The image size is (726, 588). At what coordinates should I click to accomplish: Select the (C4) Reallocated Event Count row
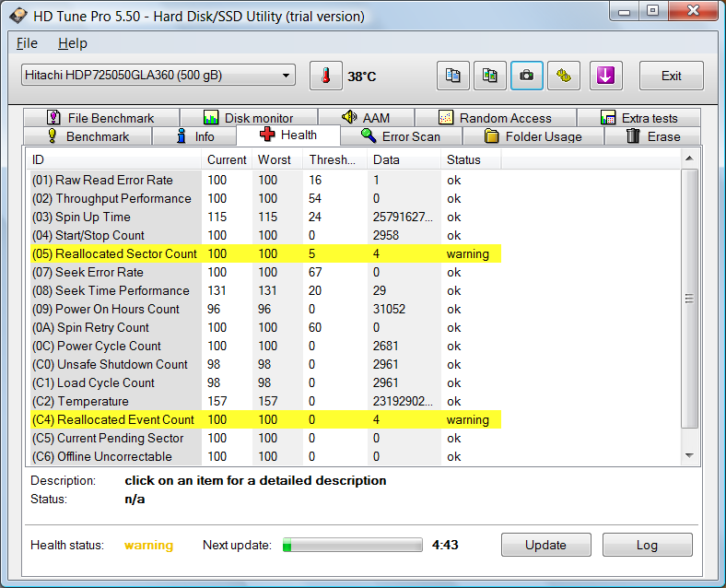(265, 419)
